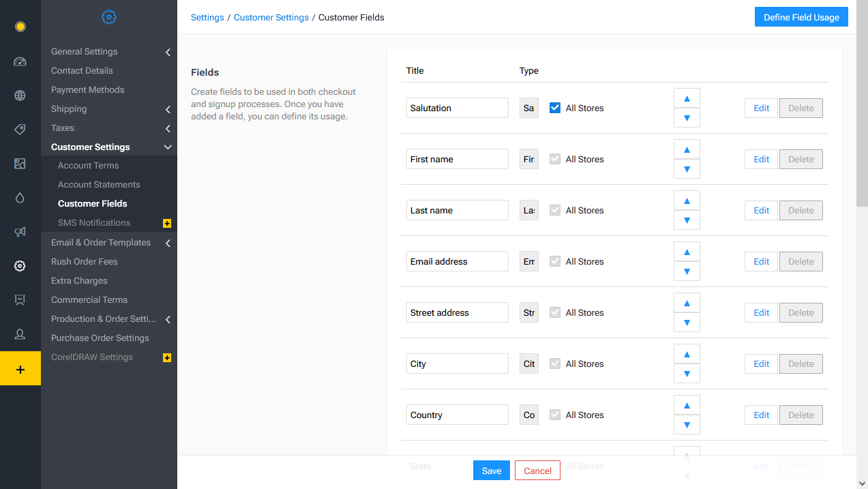Open the megaphone marketing icon in sidebar
The width and height of the screenshot is (868, 489).
click(20, 231)
